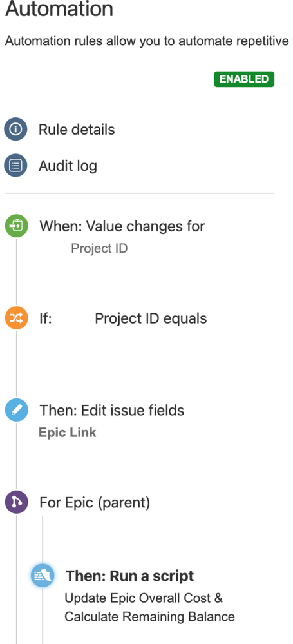Click the Audit log list icon
The width and height of the screenshot is (293, 644).
[15, 166]
